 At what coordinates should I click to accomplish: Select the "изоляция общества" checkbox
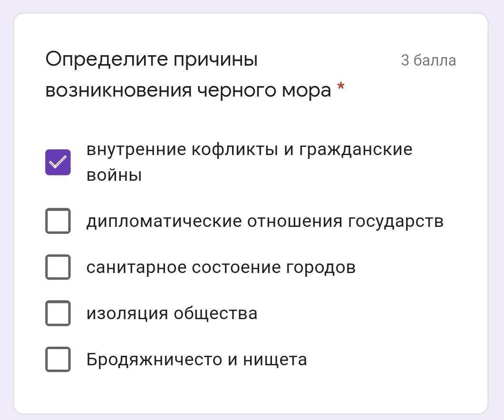click(x=58, y=313)
